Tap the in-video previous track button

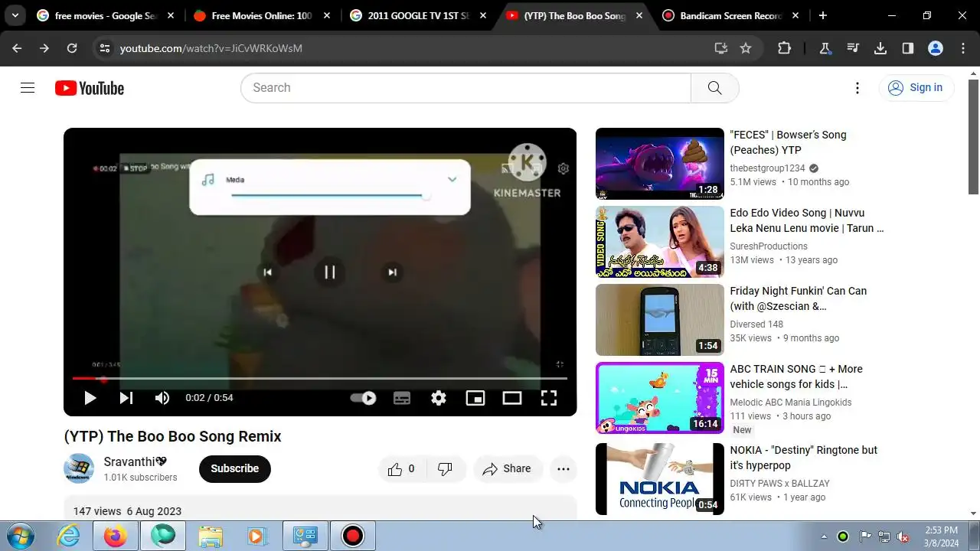pyautogui.click(x=267, y=272)
